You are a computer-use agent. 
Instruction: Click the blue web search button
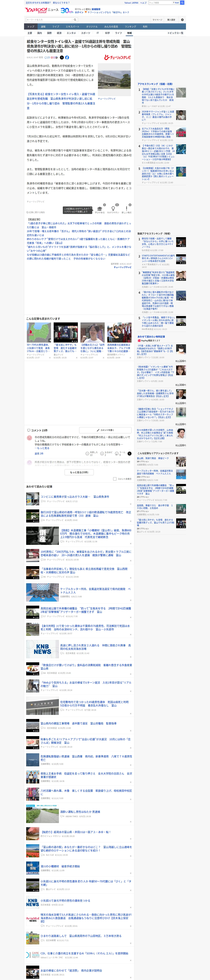pyautogui.click(x=182, y=3)
